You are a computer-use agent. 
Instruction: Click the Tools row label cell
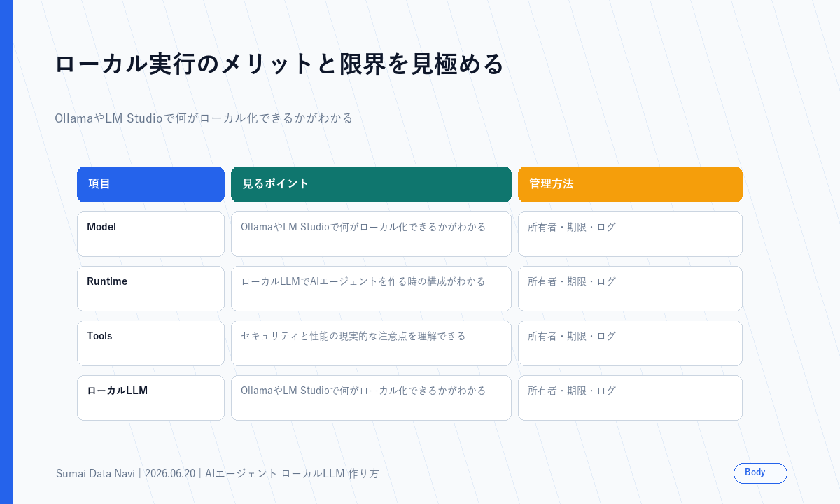click(x=150, y=343)
